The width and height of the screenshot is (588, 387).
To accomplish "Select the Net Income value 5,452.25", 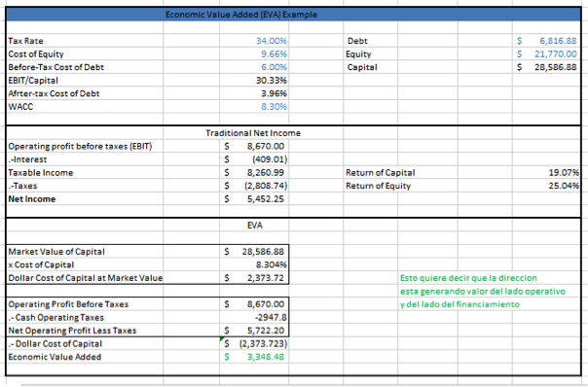I will [x=254, y=199].
